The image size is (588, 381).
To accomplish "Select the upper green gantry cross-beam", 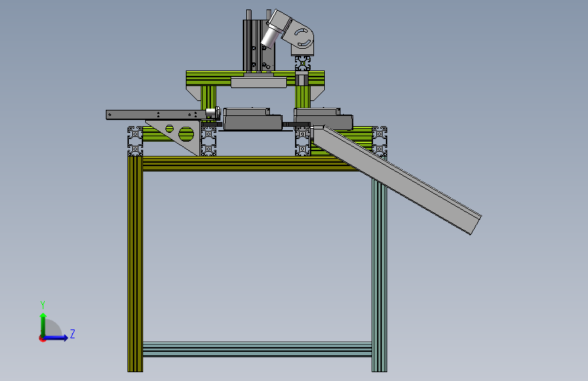I will pos(255,78).
